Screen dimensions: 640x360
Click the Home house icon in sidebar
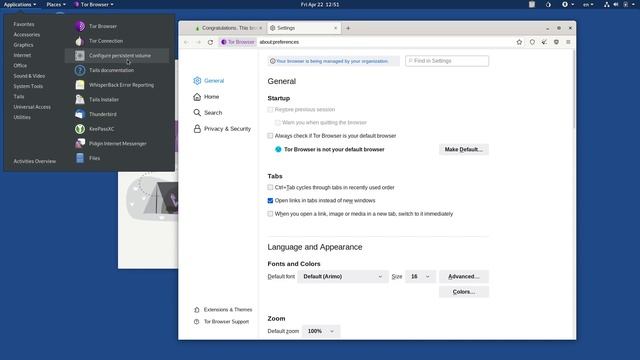197,97
